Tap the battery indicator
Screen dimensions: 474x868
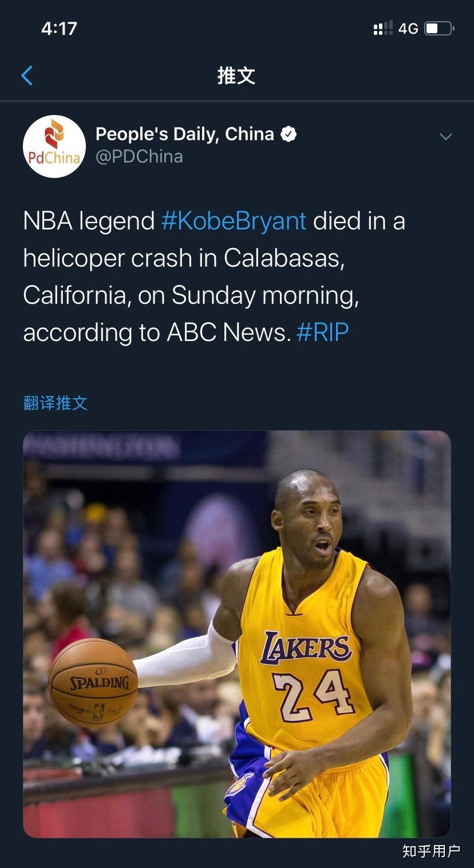pyautogui.click(x=438, y=27)
